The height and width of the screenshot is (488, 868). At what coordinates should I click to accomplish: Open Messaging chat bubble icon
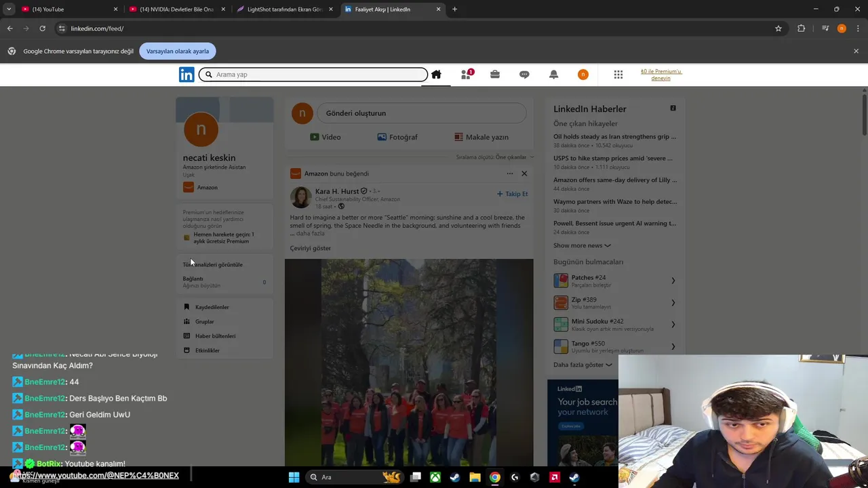tap(524, 75)
